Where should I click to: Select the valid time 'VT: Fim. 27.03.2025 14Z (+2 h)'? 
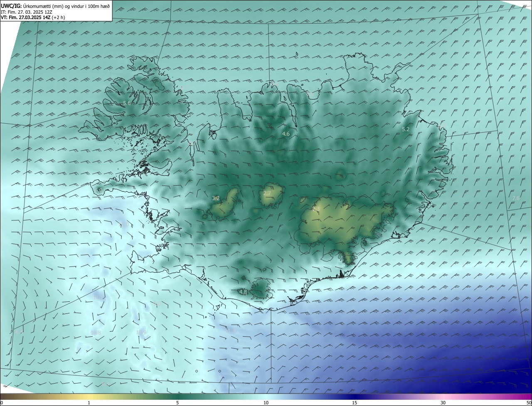pyautogui.click(x=33, y=17)
